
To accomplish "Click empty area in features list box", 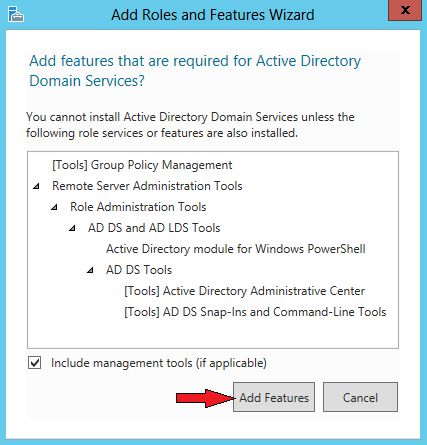I will [x=213, y=333].
